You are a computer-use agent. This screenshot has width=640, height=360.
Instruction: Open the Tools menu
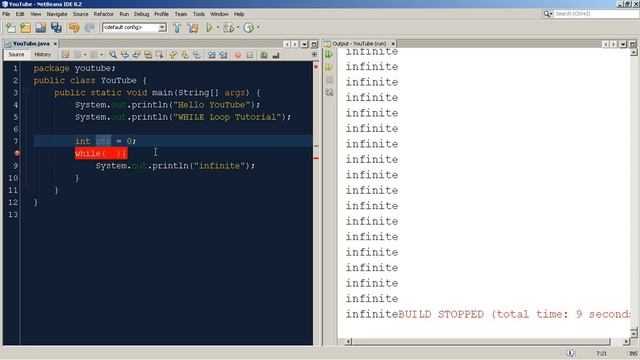[199, 14]
